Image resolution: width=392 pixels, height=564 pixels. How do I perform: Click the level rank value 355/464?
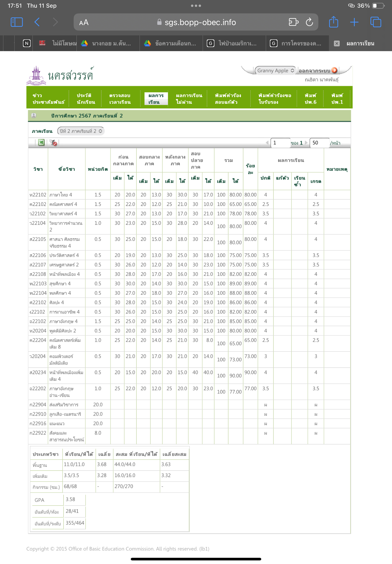point(75,523)
